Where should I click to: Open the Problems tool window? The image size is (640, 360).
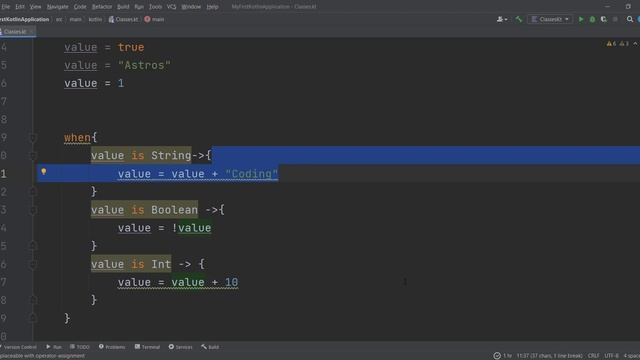coord(112,347)
